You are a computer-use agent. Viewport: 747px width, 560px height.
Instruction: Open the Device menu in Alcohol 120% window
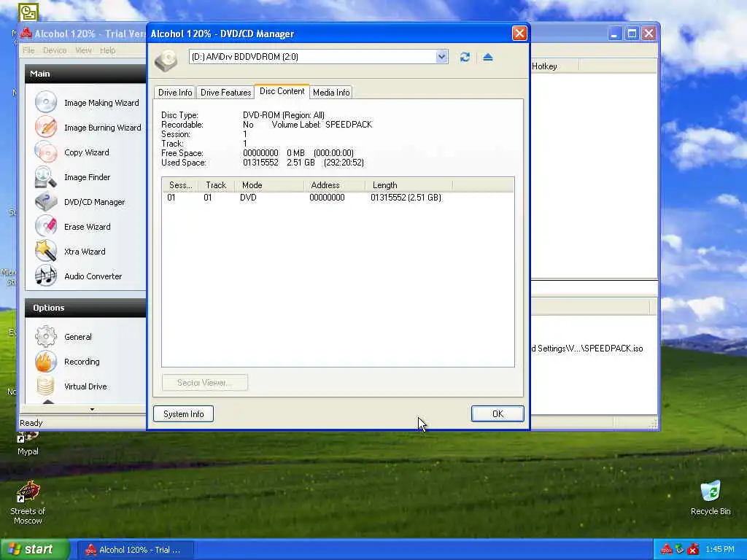(x=55, y=50)
